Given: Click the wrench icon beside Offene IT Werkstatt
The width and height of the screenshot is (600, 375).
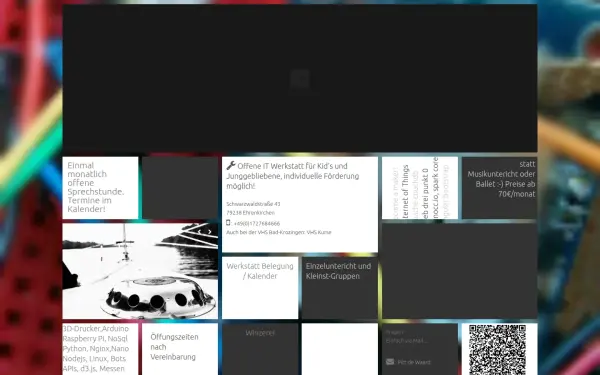Looking at the screenshot, I should [x=231, y=166].
